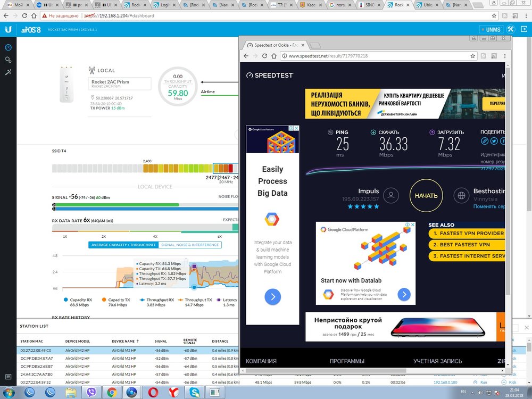Click the airOS dashboard sidebar icon
Viewport: 532px width, 399px height.
point(8,48)
